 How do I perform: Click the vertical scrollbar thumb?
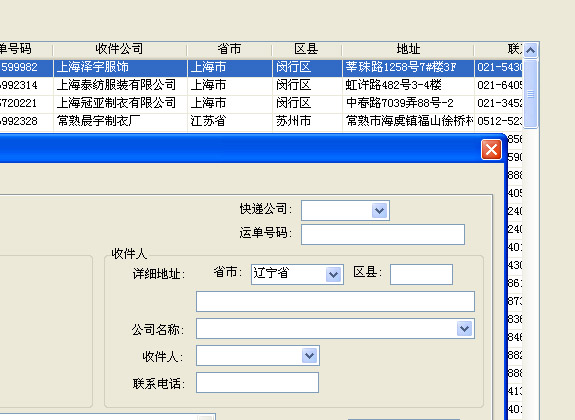(x=531, y=94)
